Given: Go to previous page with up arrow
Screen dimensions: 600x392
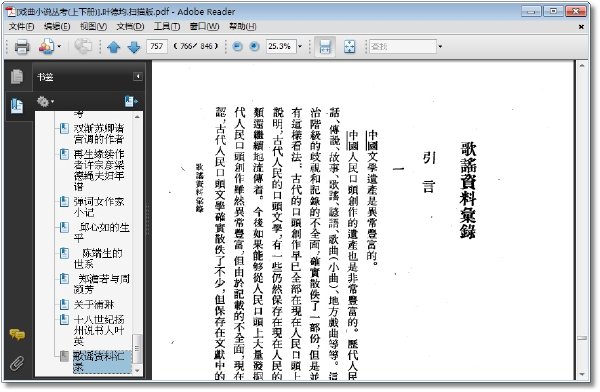Looking at the screenshot, I should click(114, 47).
